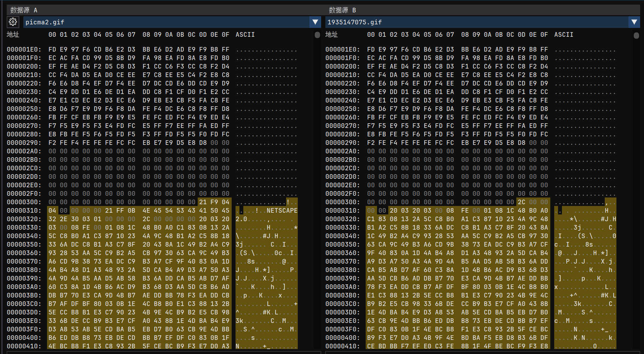Click the '地址' header in data source A
Viewport: 644px width, 354px height.
pyautogui.click(x=13, y=35)
